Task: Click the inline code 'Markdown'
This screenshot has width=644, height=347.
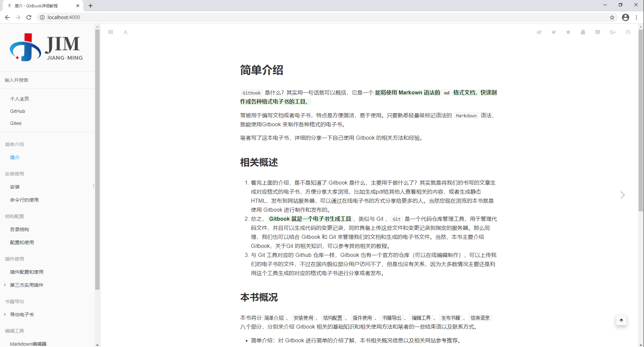Action: 466,116
